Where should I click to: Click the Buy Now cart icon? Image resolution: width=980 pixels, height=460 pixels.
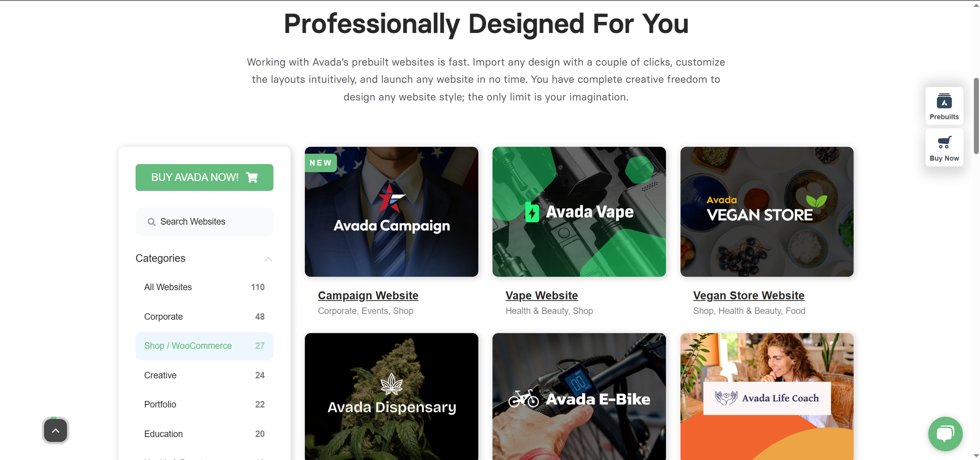point(944,142)
